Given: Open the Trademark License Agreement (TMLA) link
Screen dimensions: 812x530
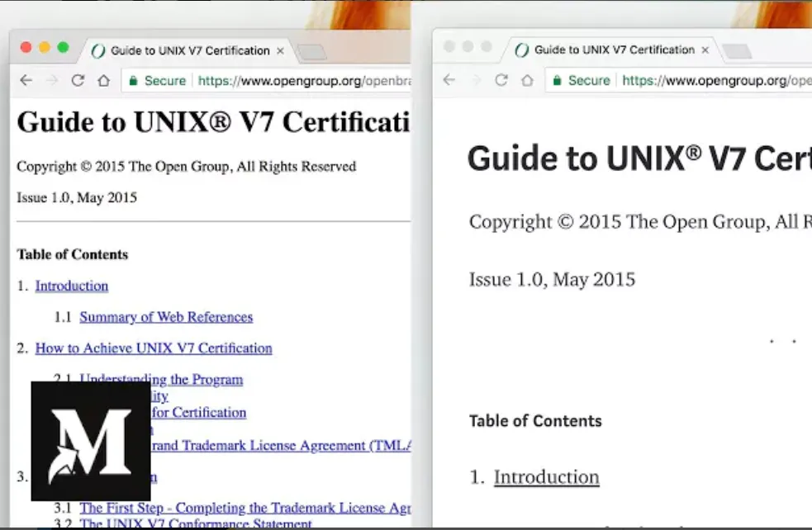Looking at the screenshot, I should [281, 445].
